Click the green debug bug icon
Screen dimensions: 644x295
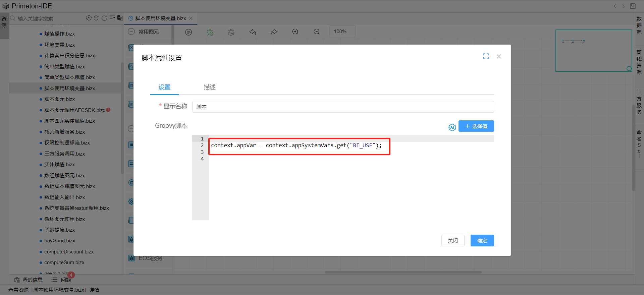[x=210, y=32]
